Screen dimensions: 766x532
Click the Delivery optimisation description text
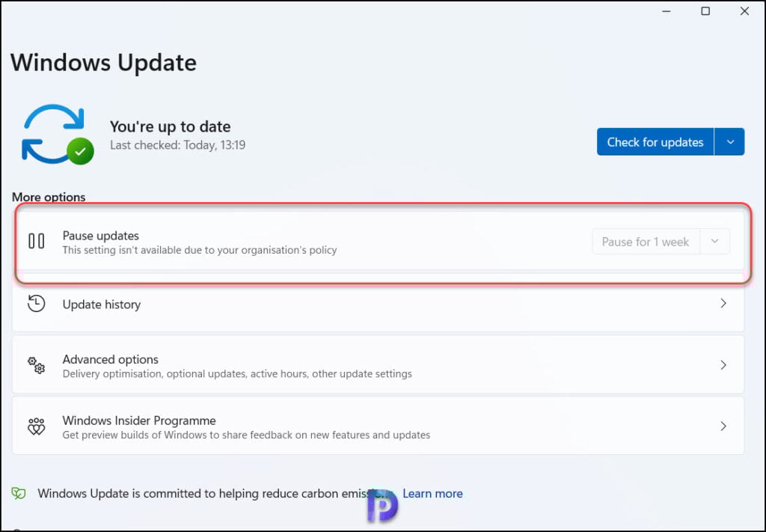point(237,373)
